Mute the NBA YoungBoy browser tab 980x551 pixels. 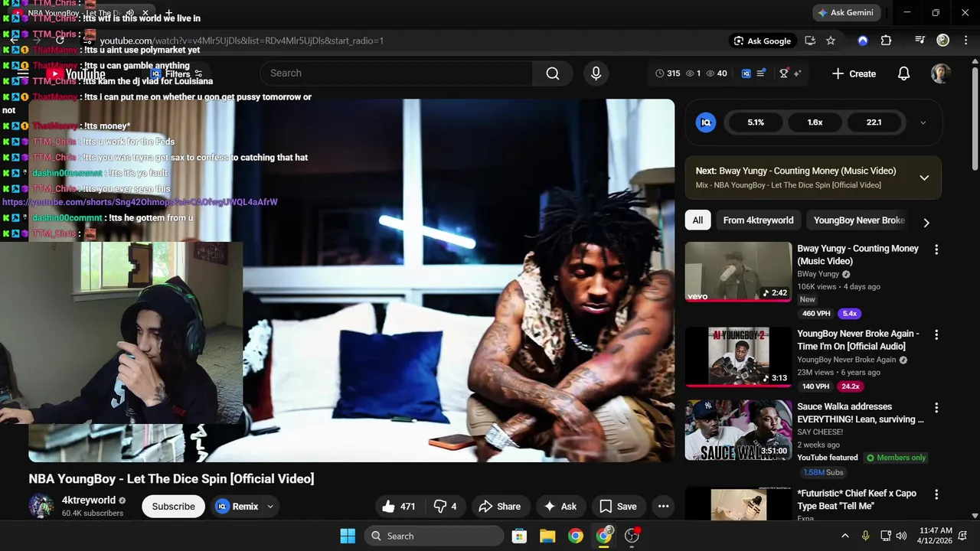click(130, 13)
